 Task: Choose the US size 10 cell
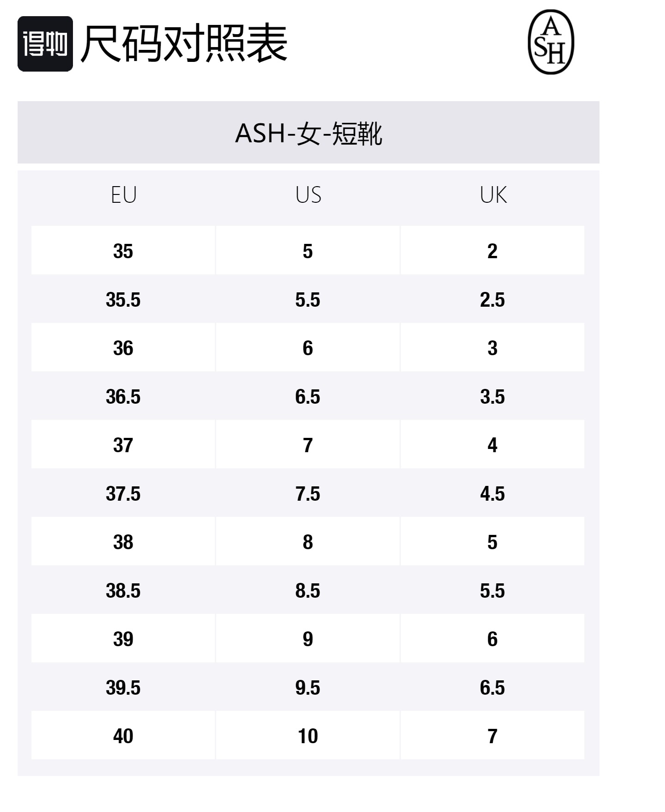[308, 736]
